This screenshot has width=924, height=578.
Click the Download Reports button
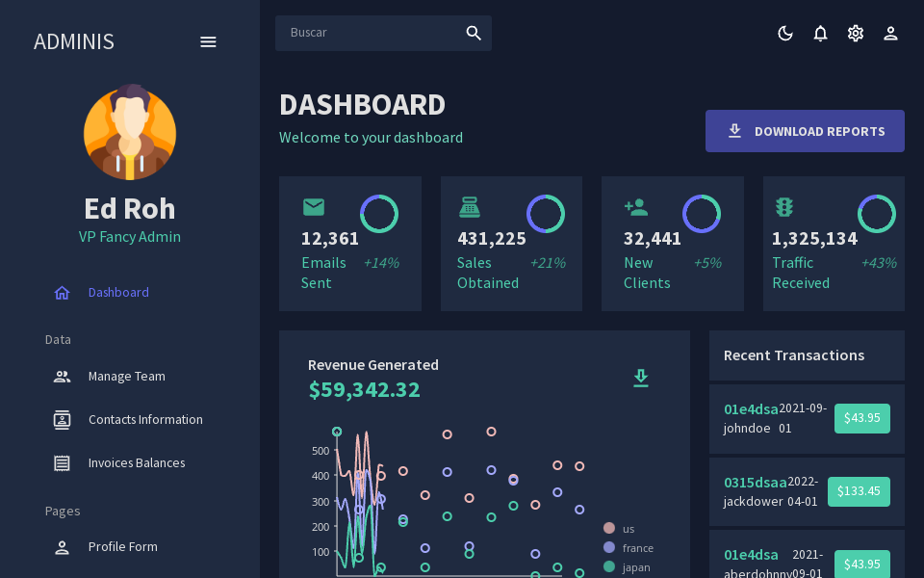[805, 131]
